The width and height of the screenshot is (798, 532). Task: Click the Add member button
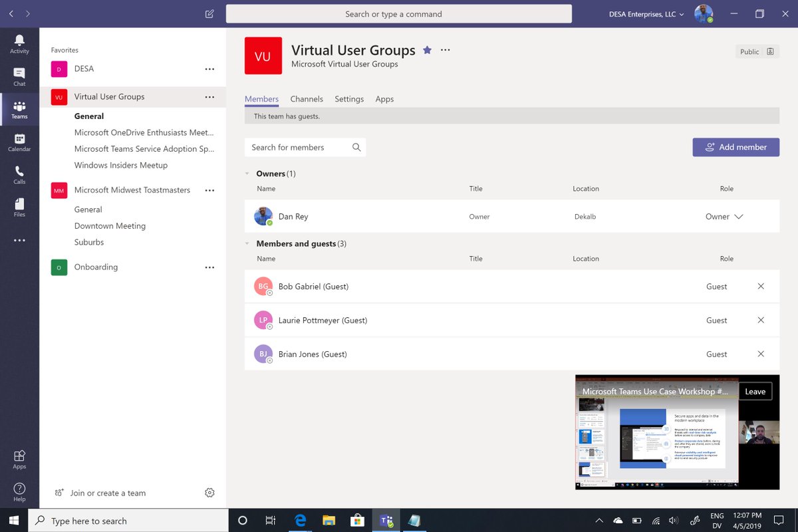coord(735,147)
